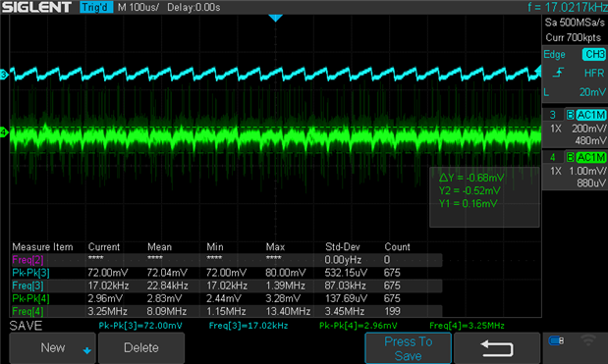
Task: Click the Sa 500MSa/s sample rate text
Action: click(575, 23)
